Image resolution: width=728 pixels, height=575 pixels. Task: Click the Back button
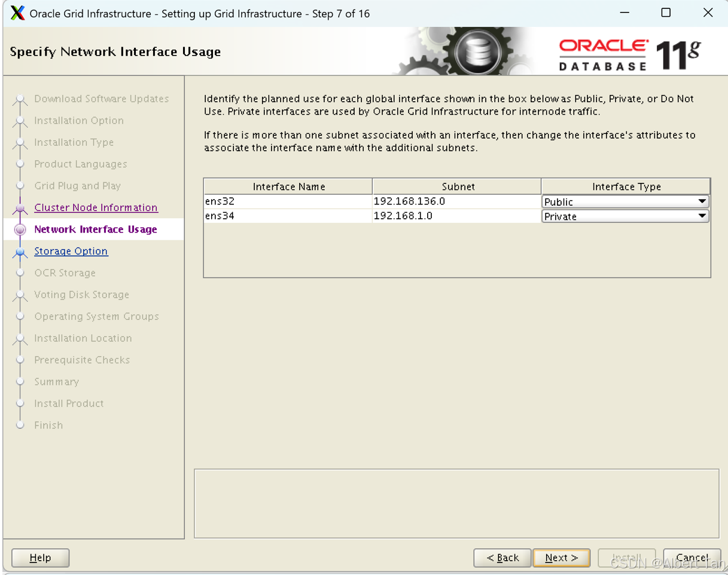(x=502, y=558)
